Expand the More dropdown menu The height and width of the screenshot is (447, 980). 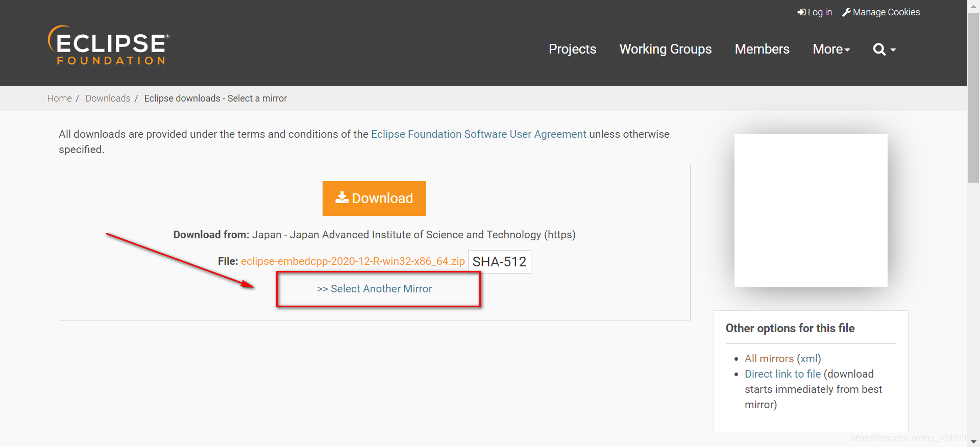(x=831, y=49)
